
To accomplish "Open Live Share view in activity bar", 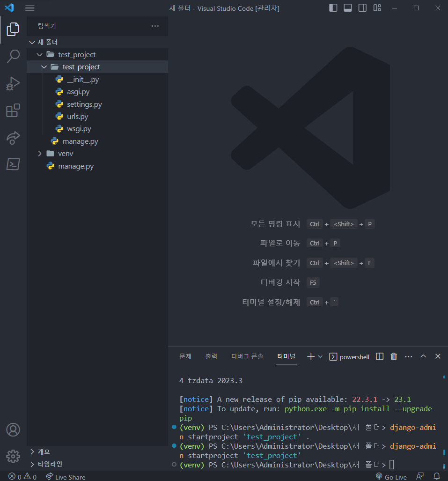I will [x=13, y=137].
